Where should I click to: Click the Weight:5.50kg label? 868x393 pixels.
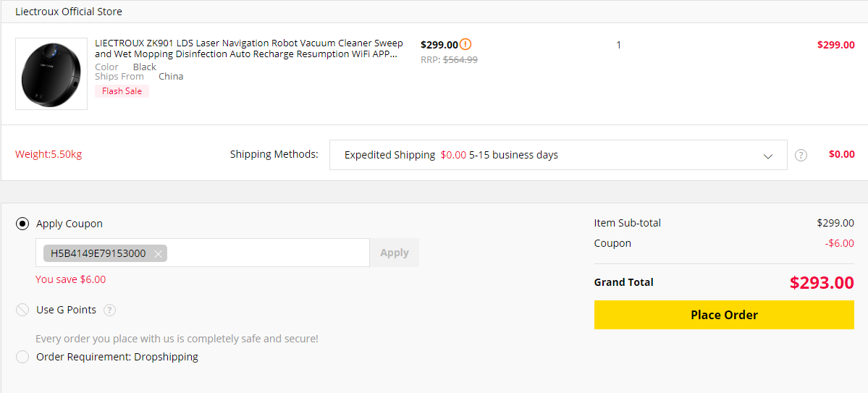(49, 154)
